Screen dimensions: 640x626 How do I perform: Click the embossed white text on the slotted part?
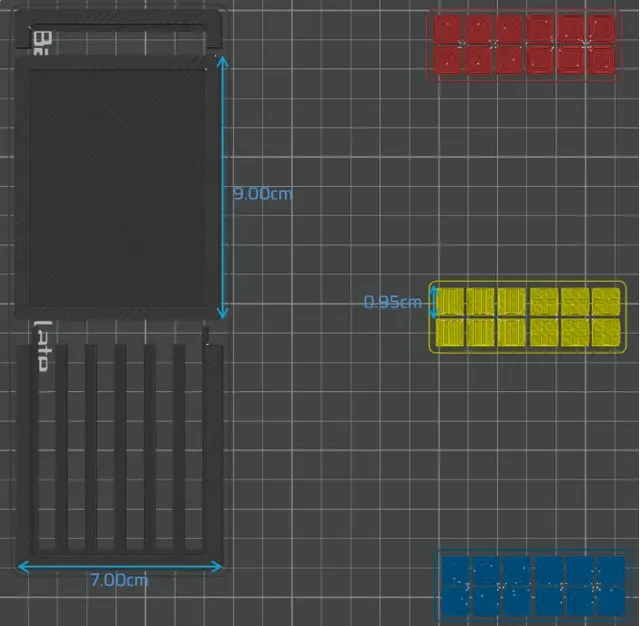click(42, 346)
